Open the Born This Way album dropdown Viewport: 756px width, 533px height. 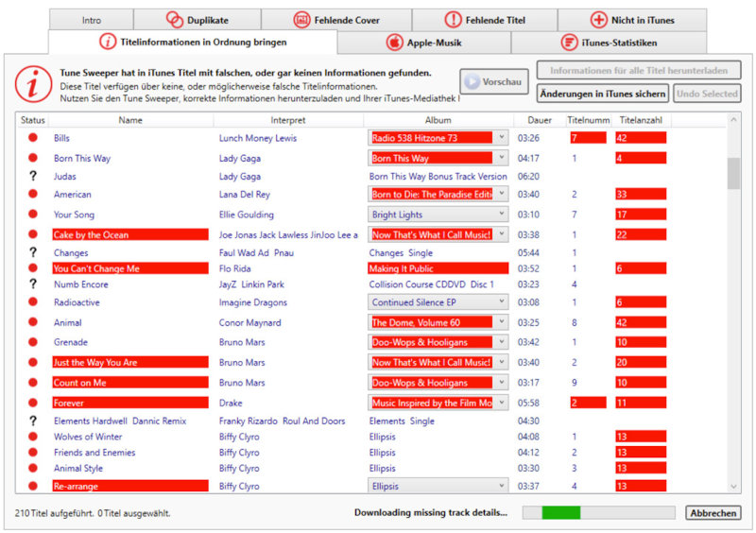(502, 158)
